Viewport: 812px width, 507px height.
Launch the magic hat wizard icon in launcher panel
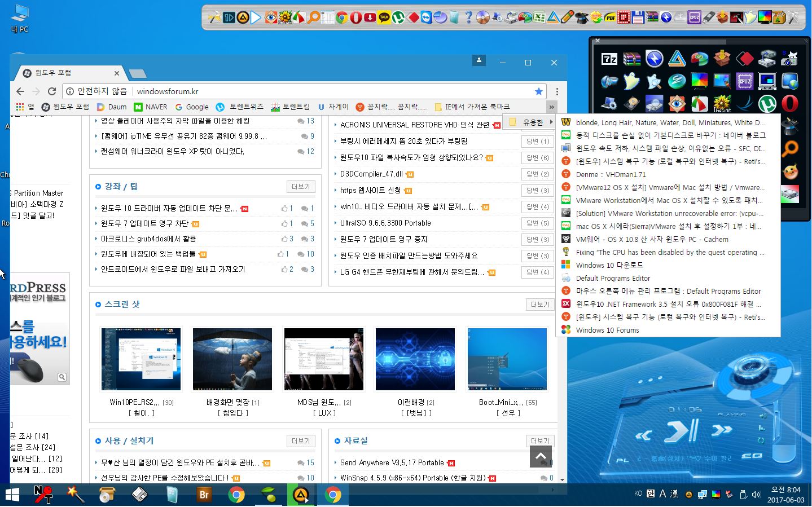tap(790, 126)
